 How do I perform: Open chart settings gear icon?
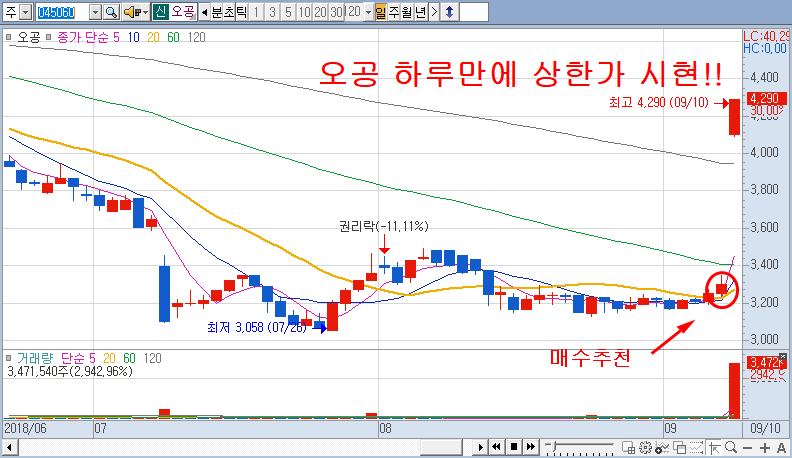click(x=645, y=447)
